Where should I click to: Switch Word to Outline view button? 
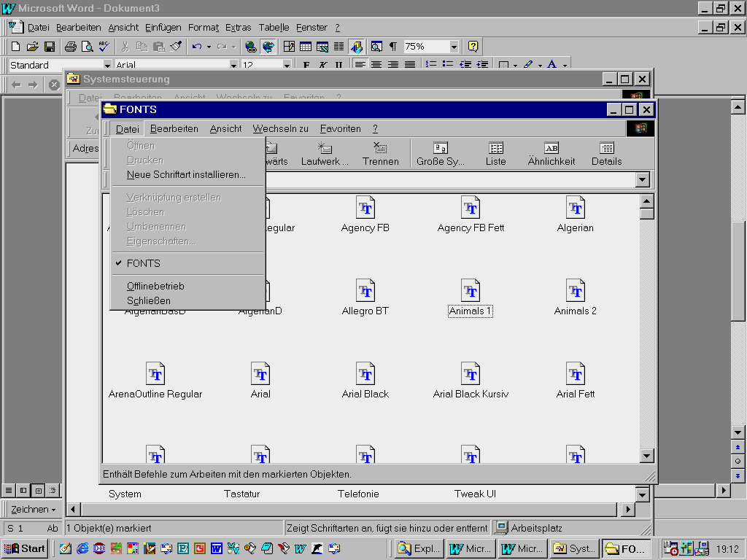click(x=53, y=490)
